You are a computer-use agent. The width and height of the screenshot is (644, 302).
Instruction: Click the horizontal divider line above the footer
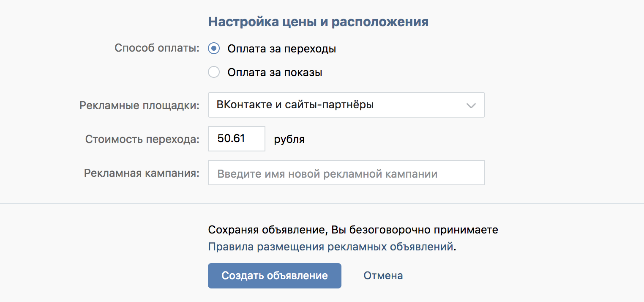[322, 203]
